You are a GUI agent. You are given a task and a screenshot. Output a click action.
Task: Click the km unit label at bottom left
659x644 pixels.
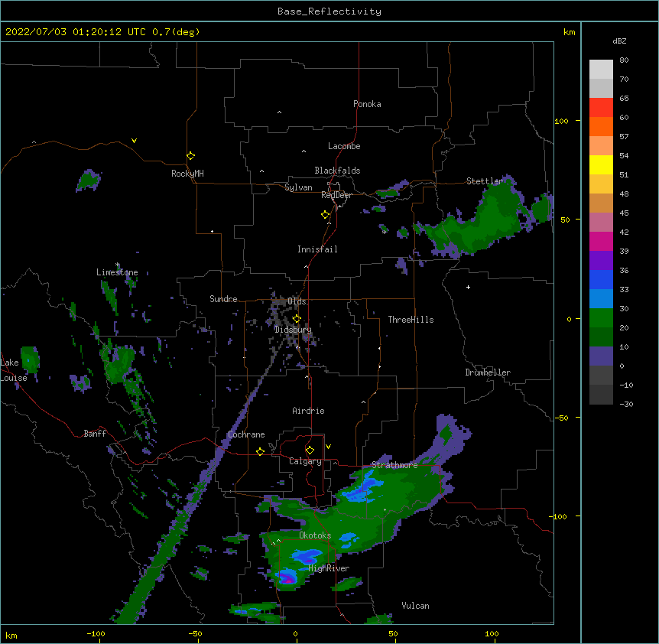11,635
